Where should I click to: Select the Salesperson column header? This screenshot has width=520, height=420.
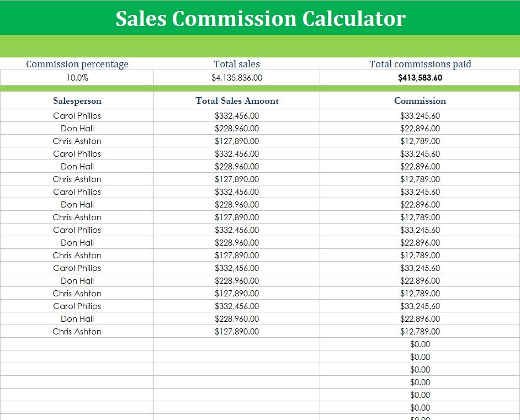[x=77, y=100]
